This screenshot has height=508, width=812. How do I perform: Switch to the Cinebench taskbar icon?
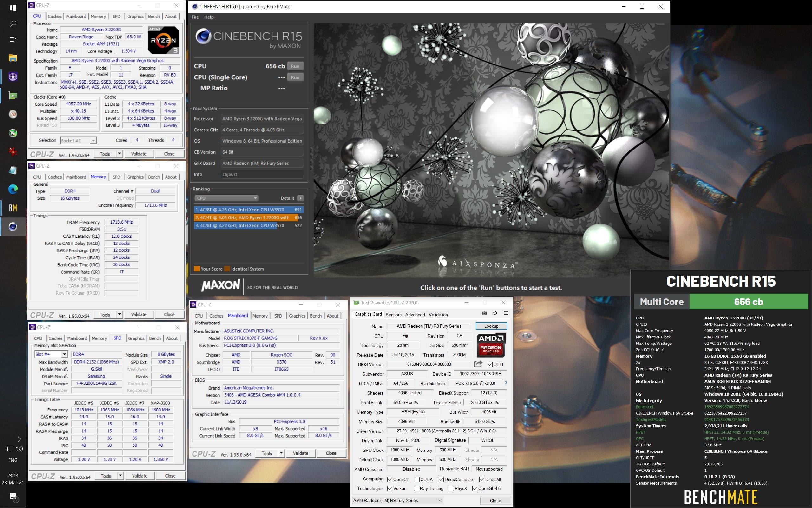click(13, 227)
